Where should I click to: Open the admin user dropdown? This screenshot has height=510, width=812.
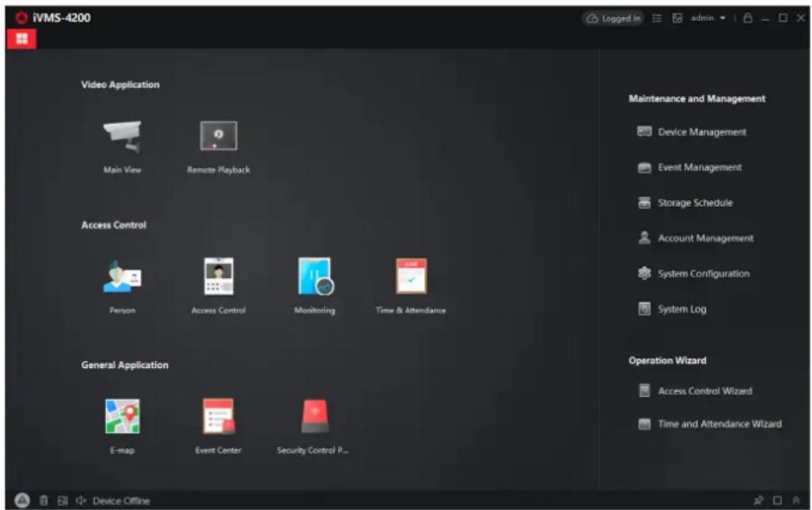709,18
